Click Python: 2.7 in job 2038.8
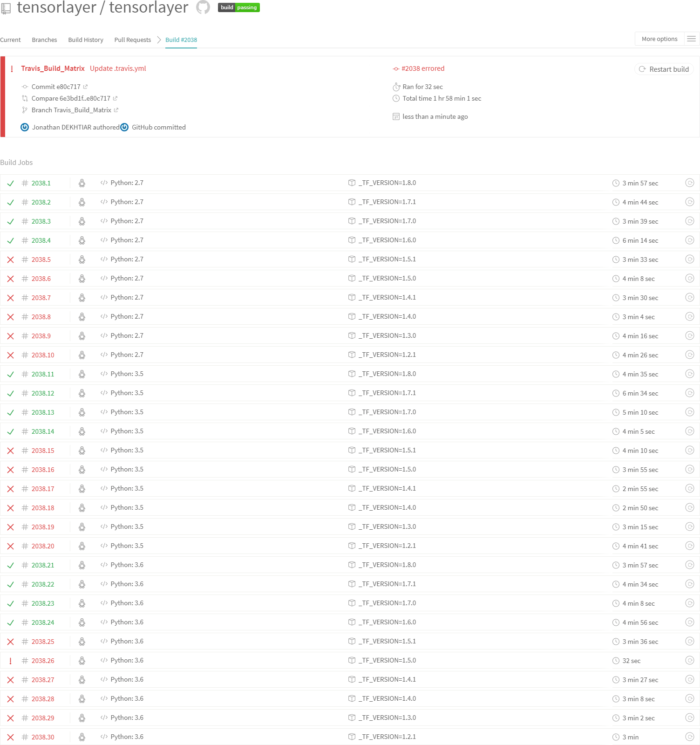This screenshot has width=700, height=745. pos(127,316)
